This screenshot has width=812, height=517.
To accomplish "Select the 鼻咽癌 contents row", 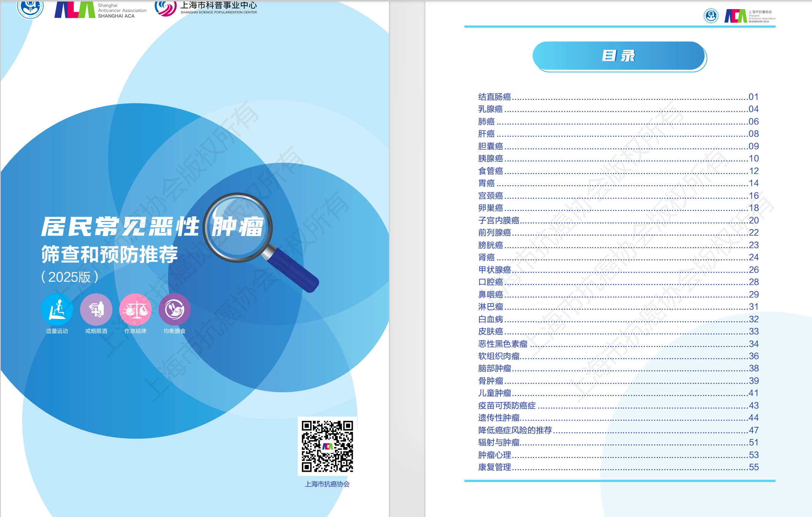I will point(618,295).
